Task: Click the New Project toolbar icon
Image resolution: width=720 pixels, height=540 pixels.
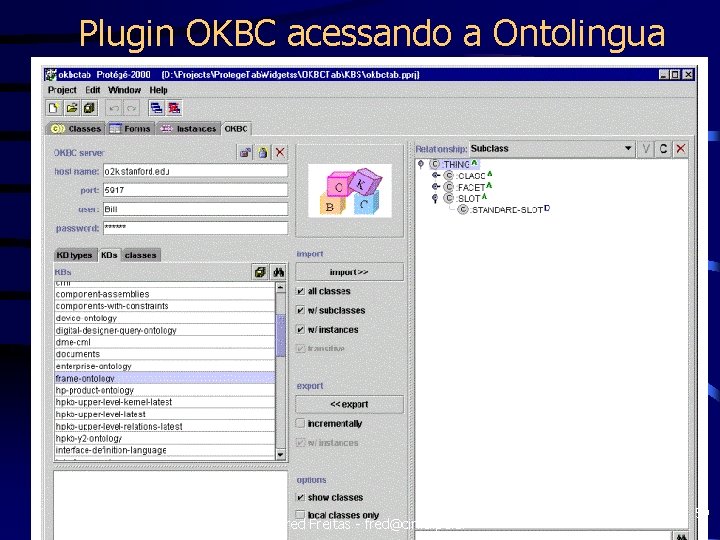Action: [x=54, y=108]
